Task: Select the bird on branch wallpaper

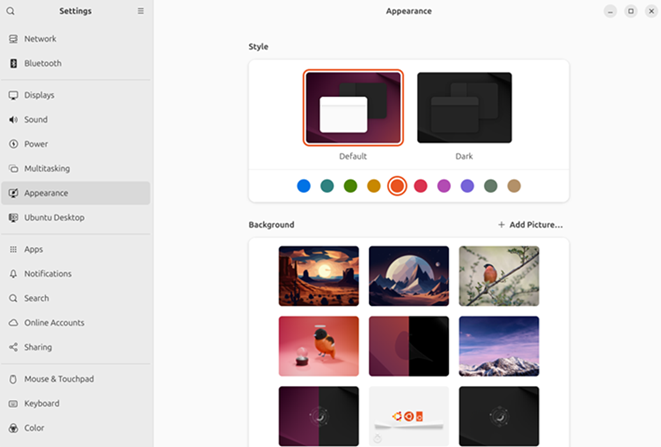Action: pos(498,276)
